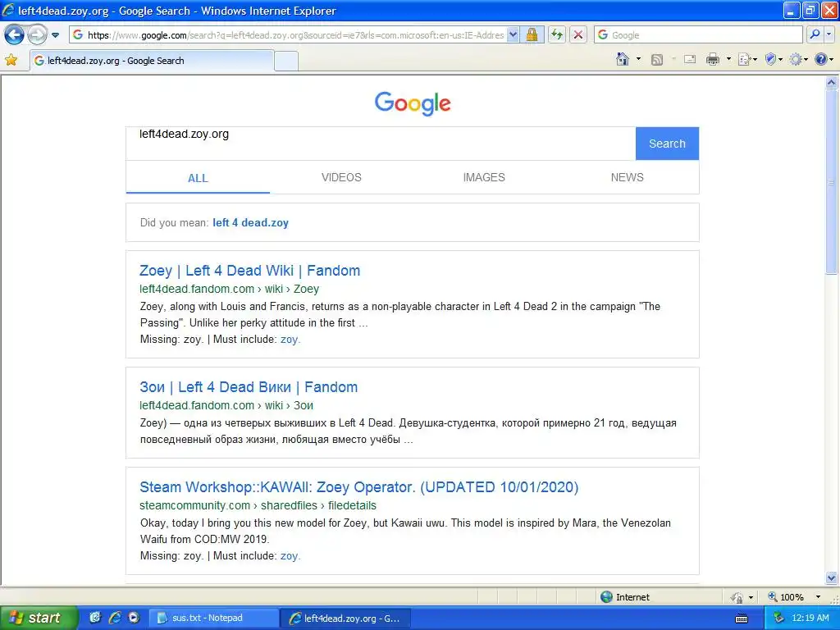Click 'steamcommunity.com › sharedfiles › filedetails' URL text
This screenshot has height=630, width=840.
pyautogui.click(x=258, y=505)
